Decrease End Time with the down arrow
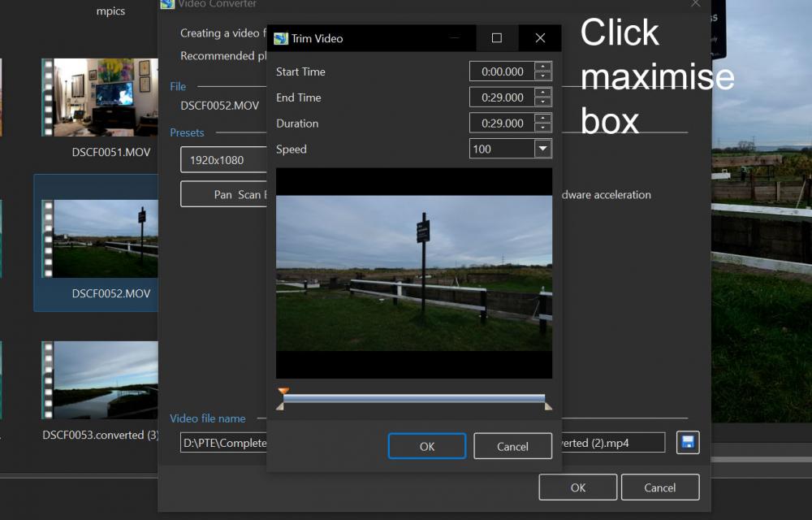 [x=543, y=102]
